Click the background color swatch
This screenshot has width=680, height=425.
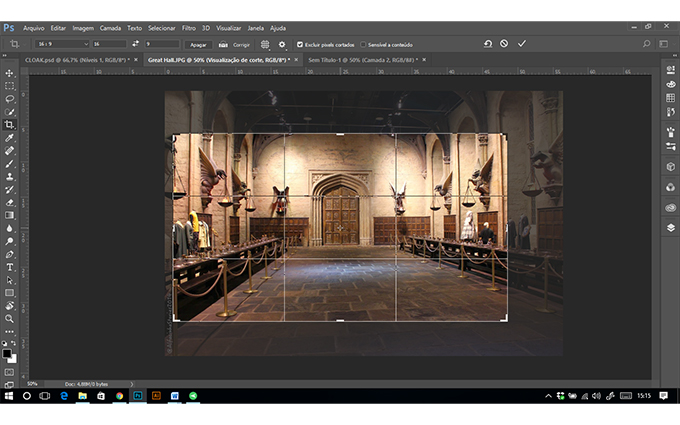pos(13,360)
